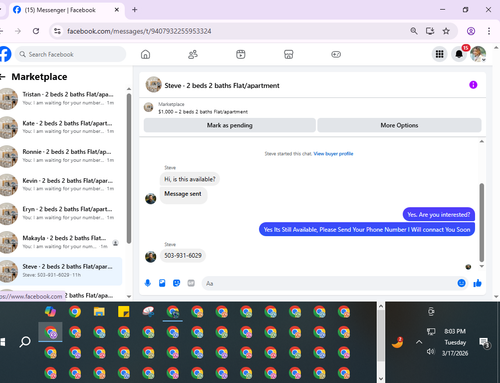Screen dimensions: 500x383
Task: Open the View buyer profile link
Action: point(333,154)
